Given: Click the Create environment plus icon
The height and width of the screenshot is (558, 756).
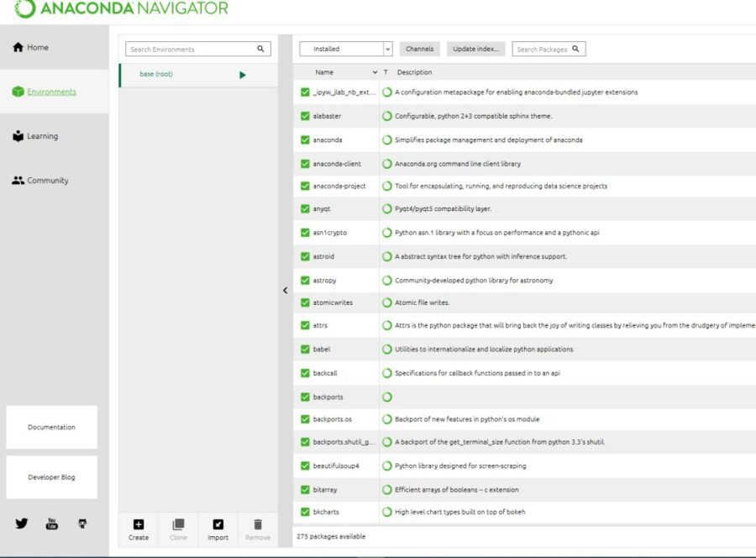Looking at the screenshot, I should pyautogui.click(x=139, y=524).
